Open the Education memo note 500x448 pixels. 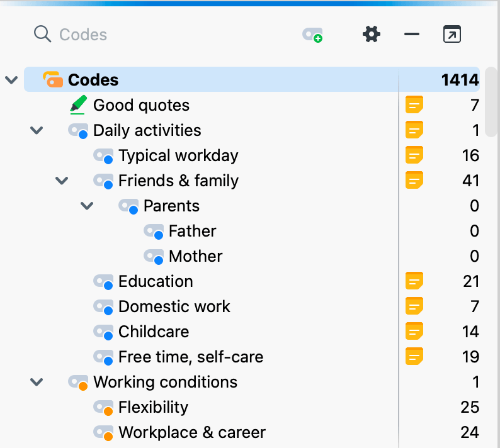414,281
